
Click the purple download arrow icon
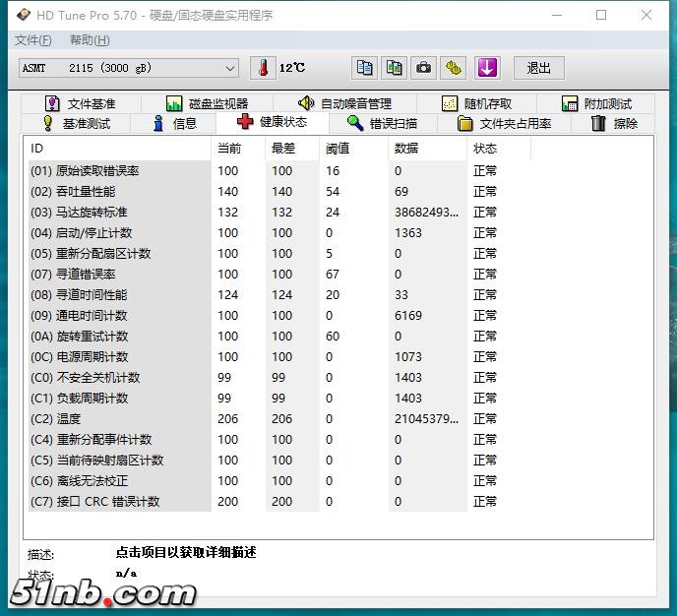point(487,68)
